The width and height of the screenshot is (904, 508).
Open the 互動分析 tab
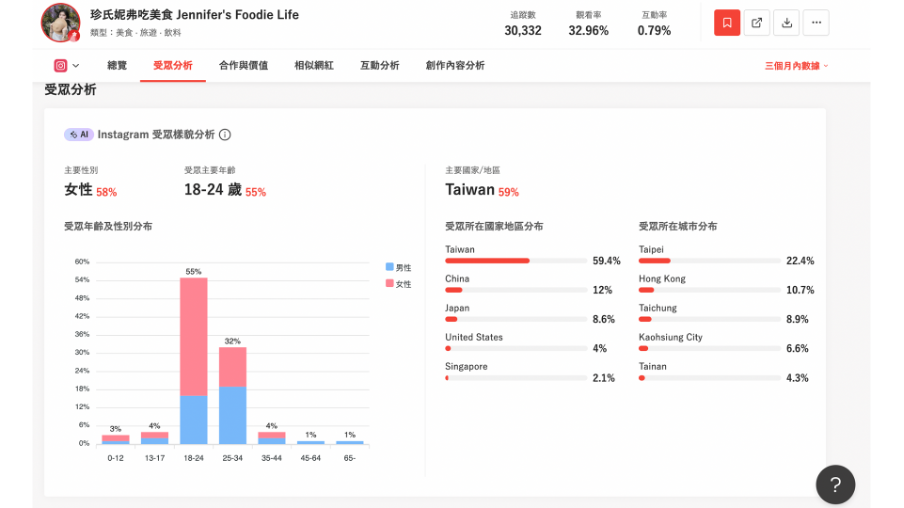click(x=379, y=66)
